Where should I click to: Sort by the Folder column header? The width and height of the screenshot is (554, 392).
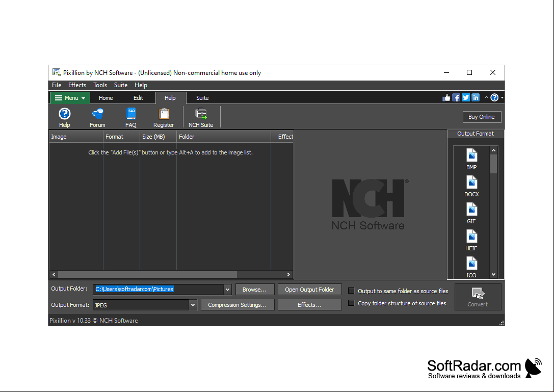click(x=224, y=137)
